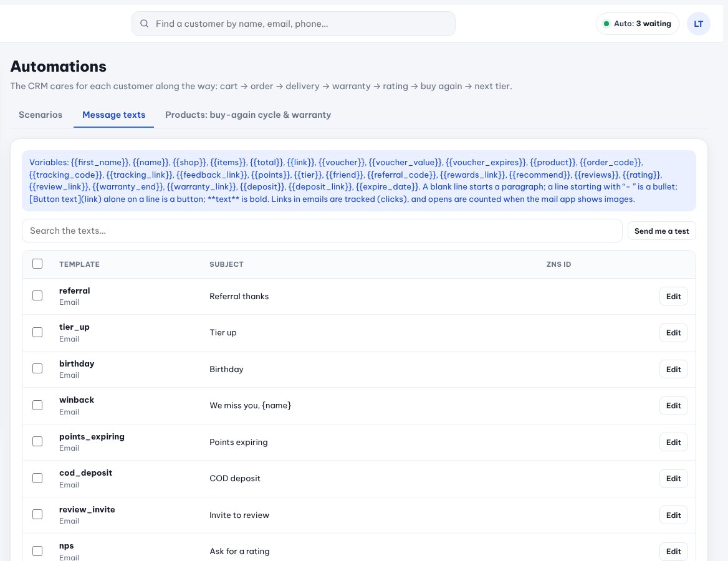
Task: Tick the winback template checkbox
Action: (37, 405)
